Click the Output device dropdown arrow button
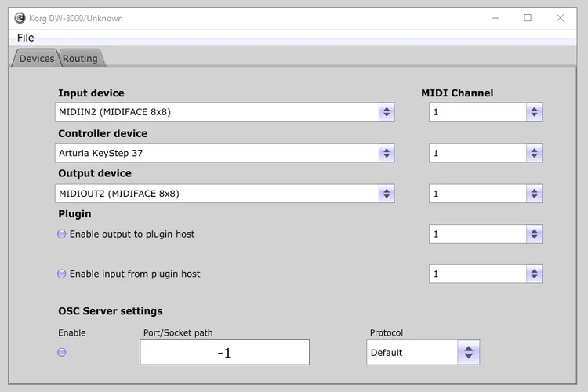This screenshot has height=392, width=588. [387, 194]
